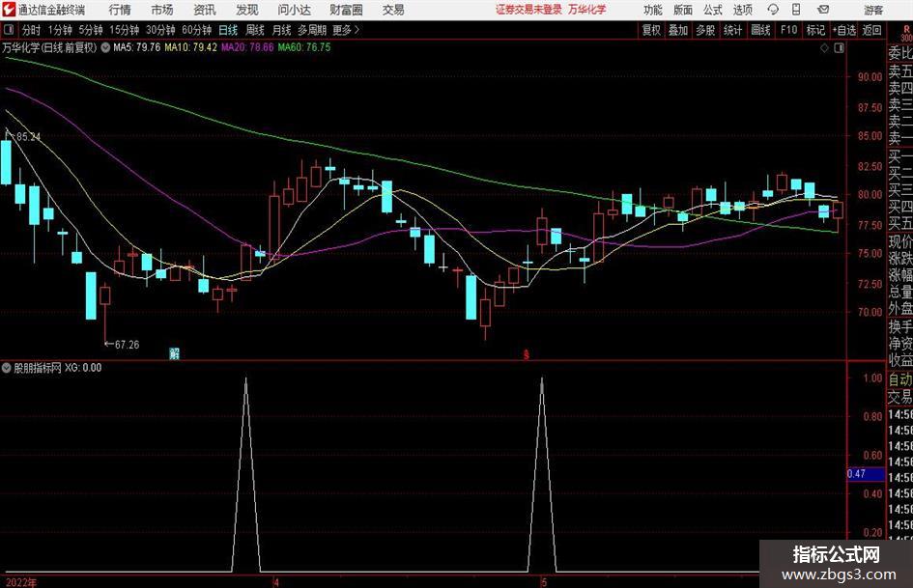Open the 选项 menu
The width and height of the screenshot is (913, 588).
[x=743, y=10]
